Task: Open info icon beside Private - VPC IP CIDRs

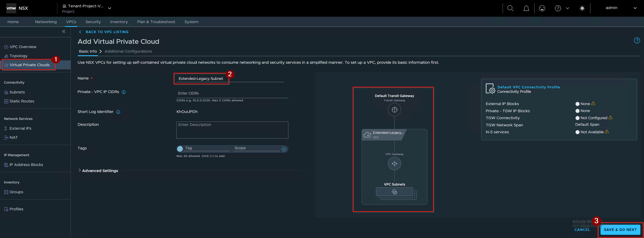Action: point(124,92)
